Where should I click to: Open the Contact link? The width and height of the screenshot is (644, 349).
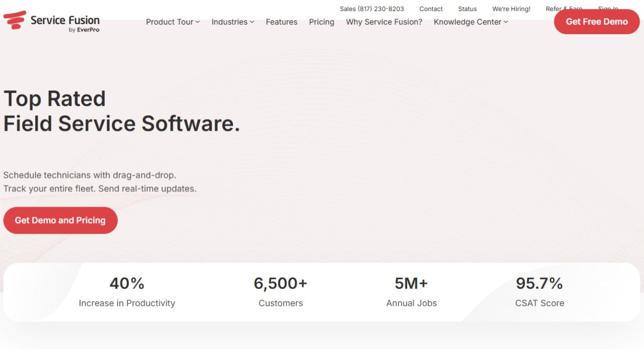(x=431, y=9)
